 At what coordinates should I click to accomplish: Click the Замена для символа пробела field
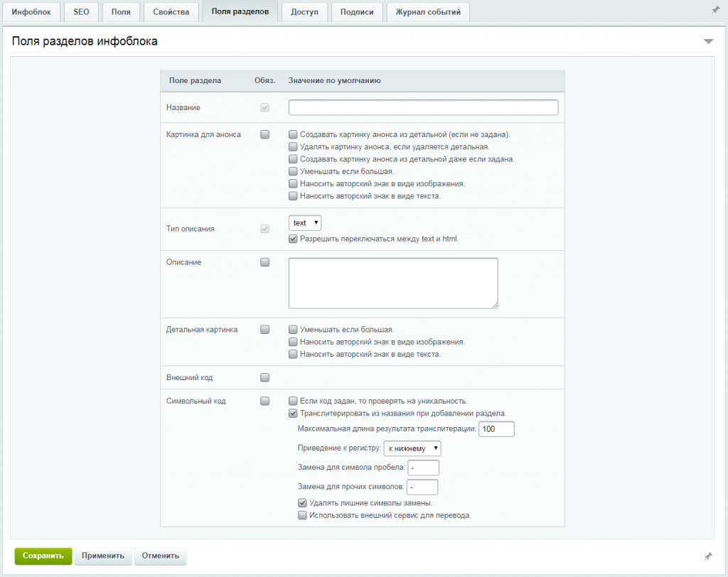424,468
